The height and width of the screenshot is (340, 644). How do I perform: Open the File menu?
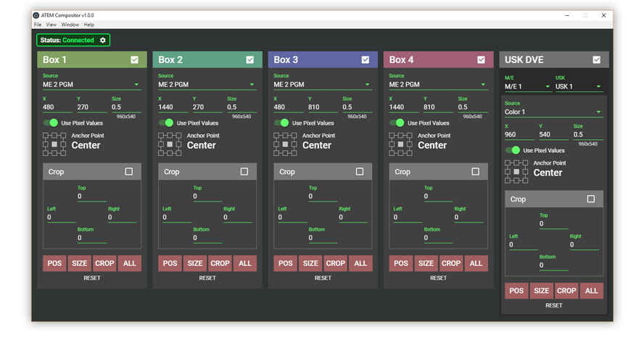38,25
